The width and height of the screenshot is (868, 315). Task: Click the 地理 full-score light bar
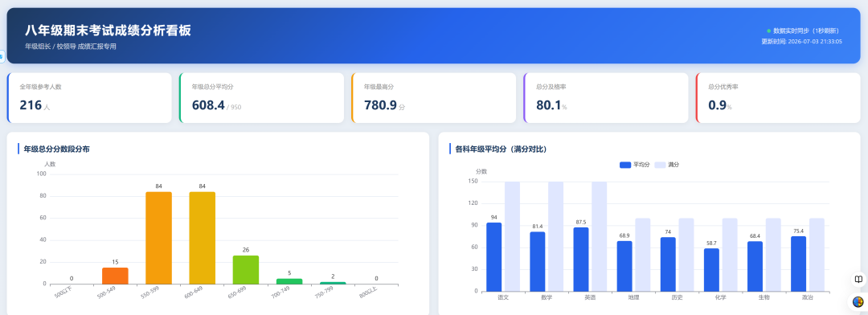[643, 255]
